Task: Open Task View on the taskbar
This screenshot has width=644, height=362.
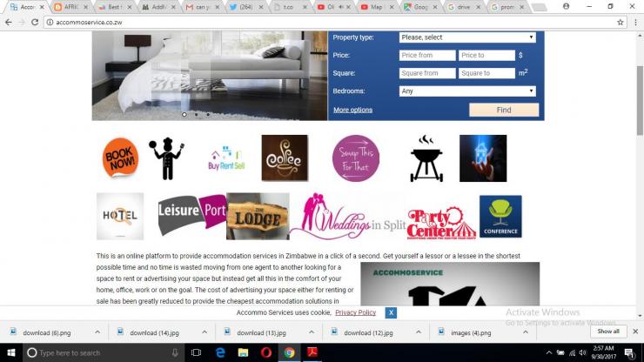Action: (197, 352)
